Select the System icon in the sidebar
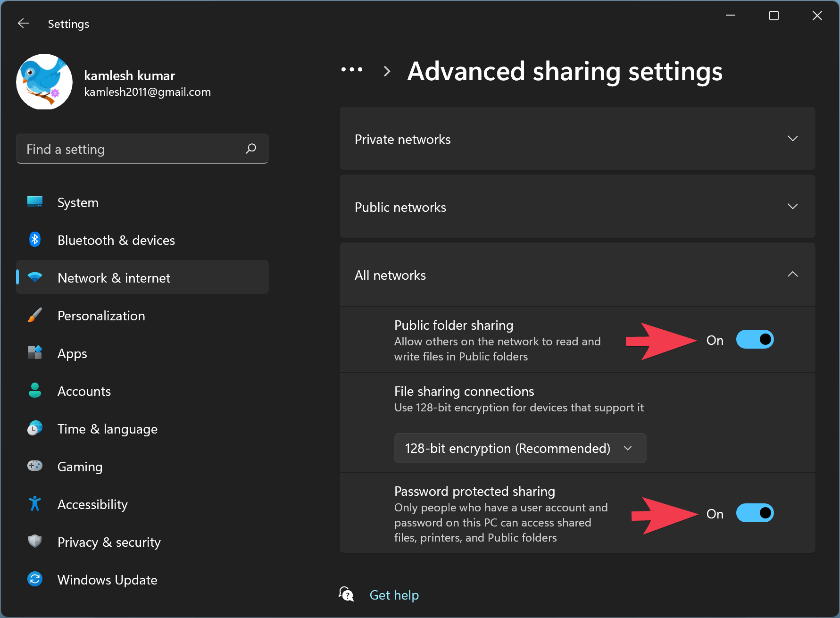840x618 pixels. click(x=34, y=202)
